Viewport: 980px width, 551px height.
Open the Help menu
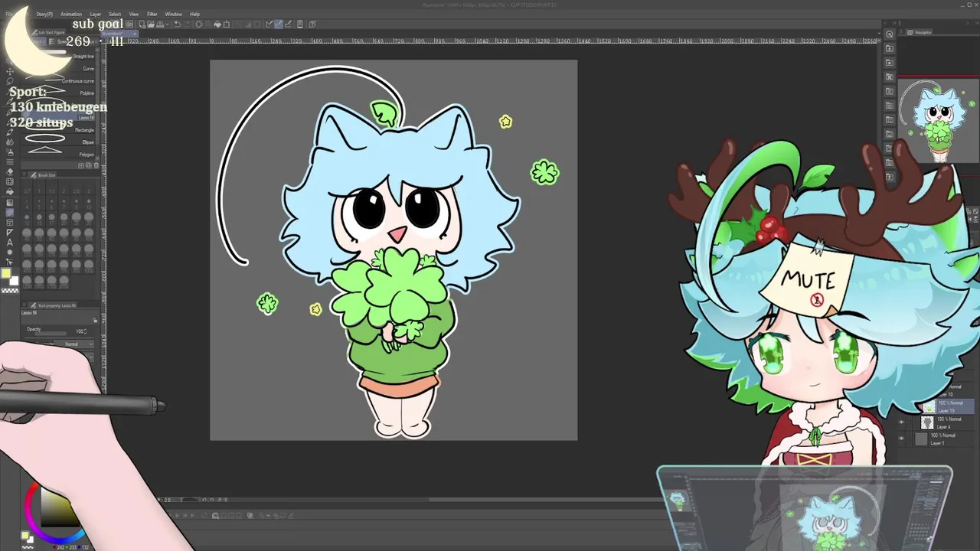click(x=194, y=14)
